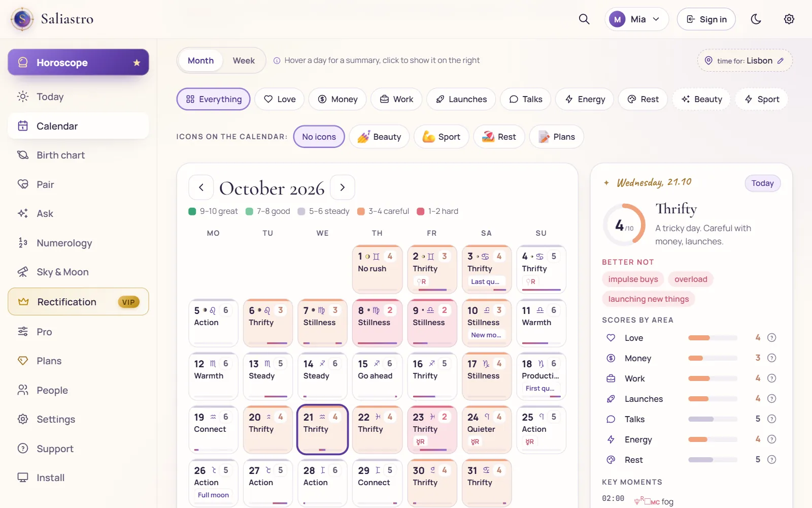Open Birth chart in the sidebar
This screenshot has width=812, height=508.
(78, 155)
